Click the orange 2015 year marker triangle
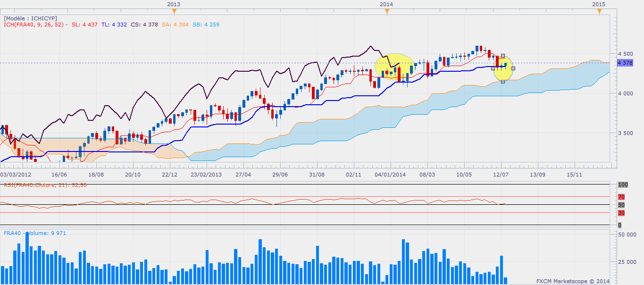The image size is (644, 285). [x=599, y=11]
